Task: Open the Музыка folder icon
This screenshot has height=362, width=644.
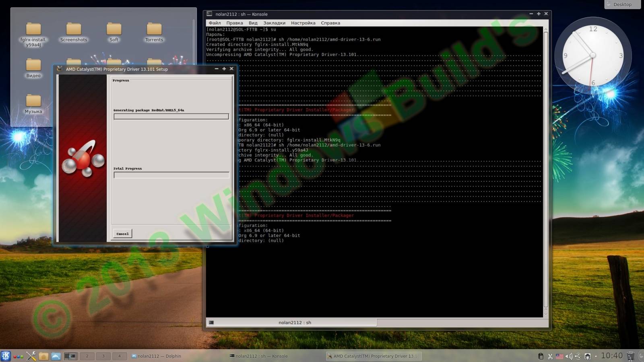Action: pos(33,104)
